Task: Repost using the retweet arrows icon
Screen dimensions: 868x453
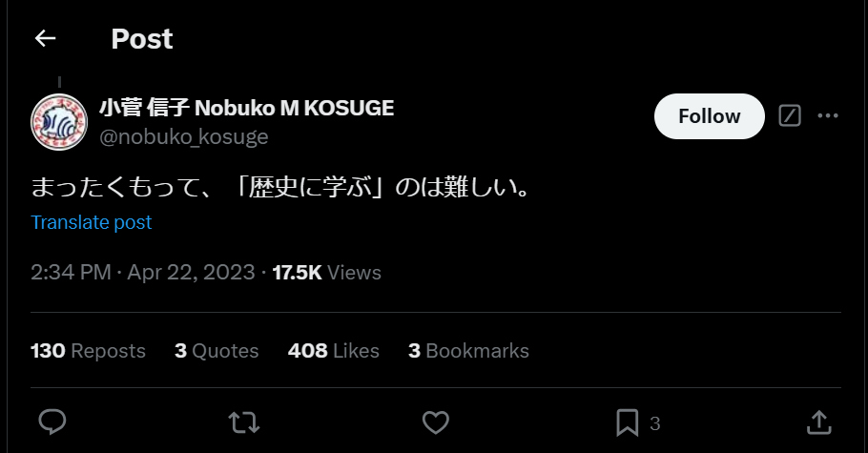Action: 244,422
